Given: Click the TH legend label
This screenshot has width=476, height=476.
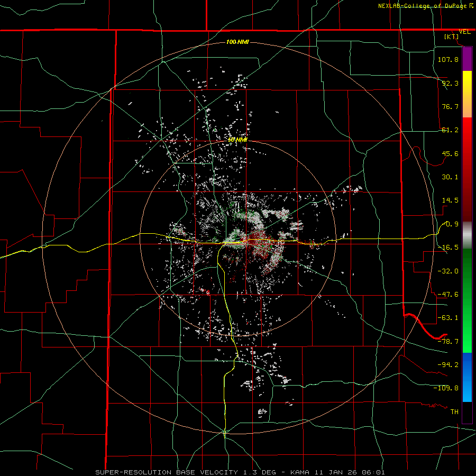Looking at the screenshot, I should tap(454, 411).
